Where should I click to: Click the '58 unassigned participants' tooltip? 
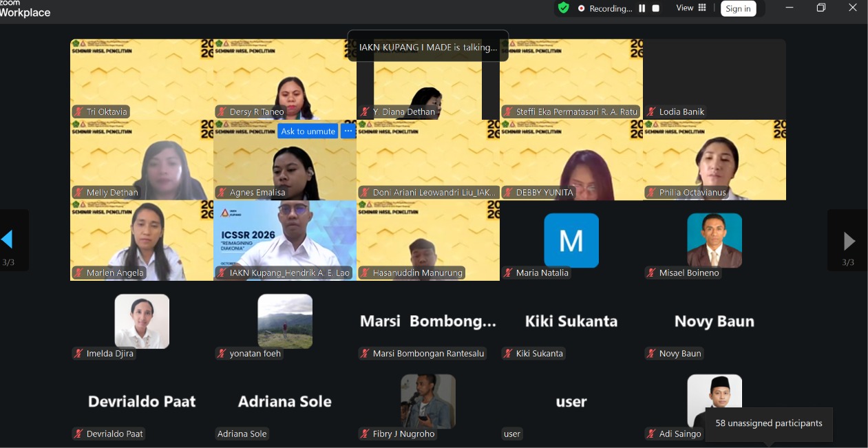769,424
